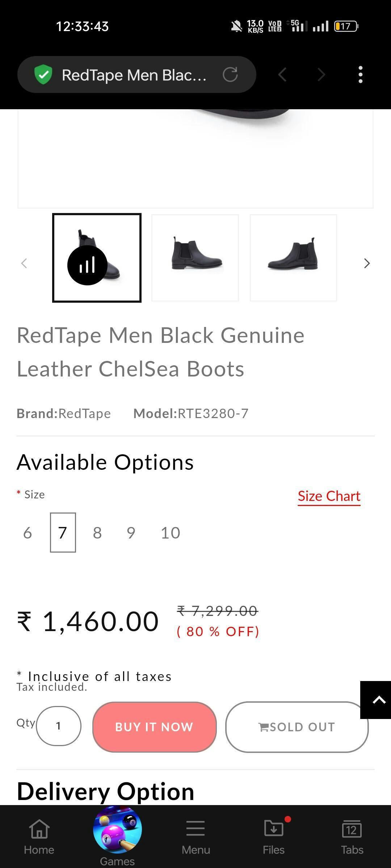Tap the scroll-to-top arrow button

(x=377, y=700)
